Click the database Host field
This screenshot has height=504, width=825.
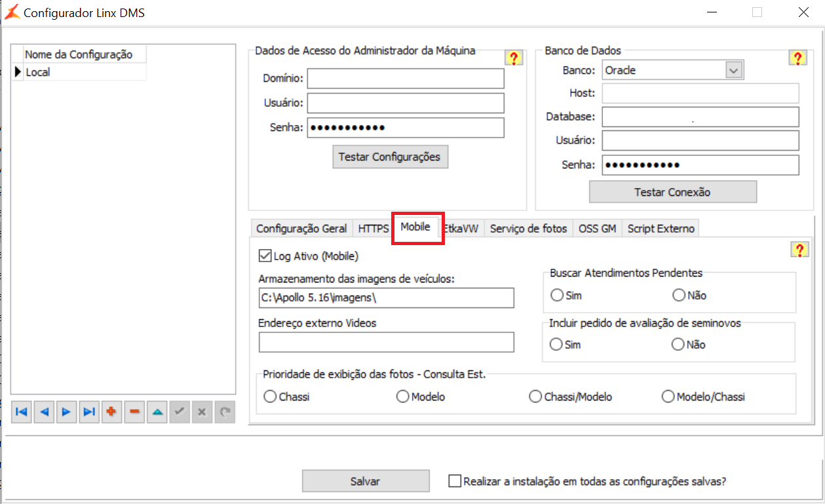[700, 93]
